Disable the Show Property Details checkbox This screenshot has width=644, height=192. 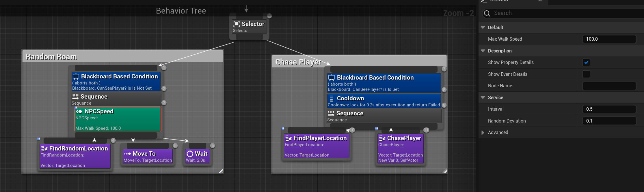586,62
